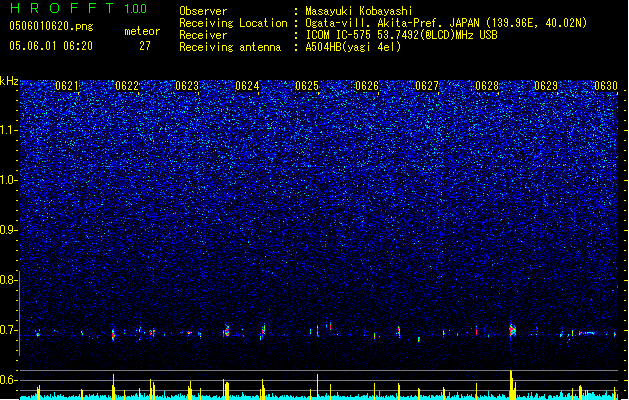Click the HROFFT 1.0.0 title text
The height and width of the screenshot is (400, 629).
click(x=78, y=8)
